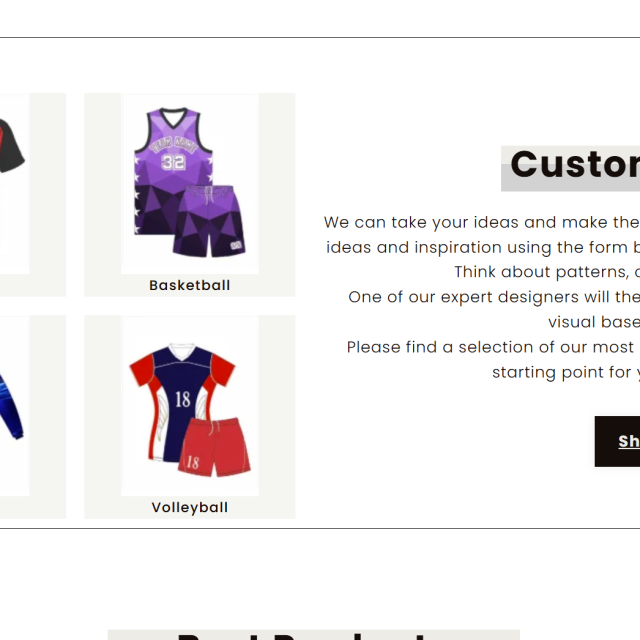Click the line "One of our expert designers"

[x=494, y=297]
